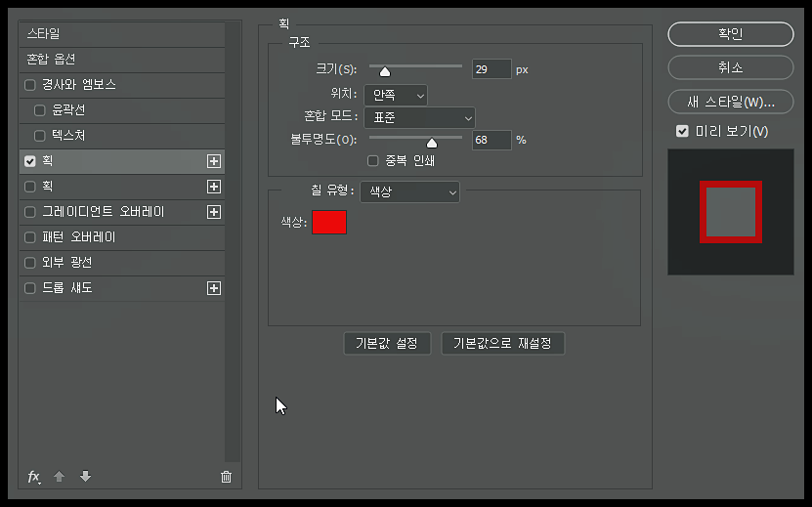Open 위치 dropdown showing 안쪽
This screenshot has width=812, height=507.
[396, 96]
